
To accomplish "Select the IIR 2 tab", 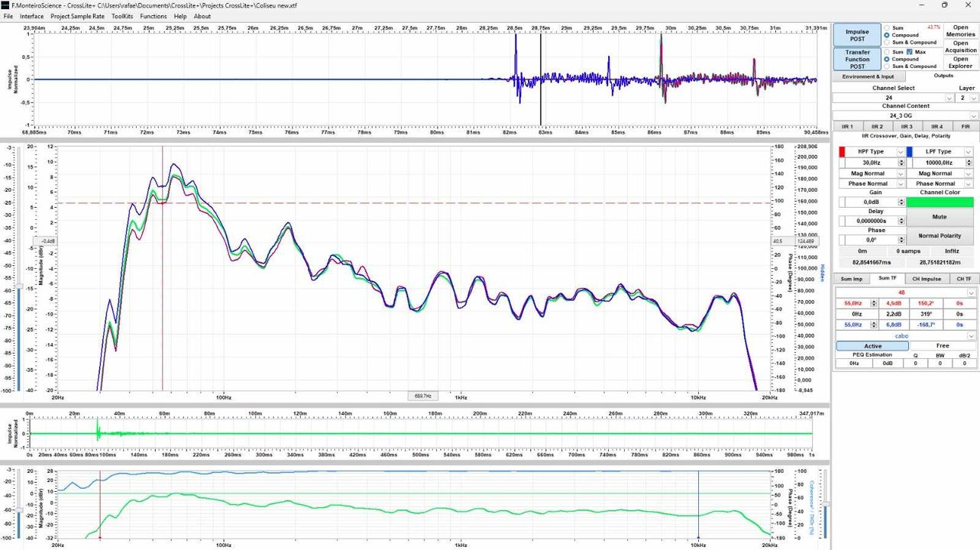I will tap(877, 126).
